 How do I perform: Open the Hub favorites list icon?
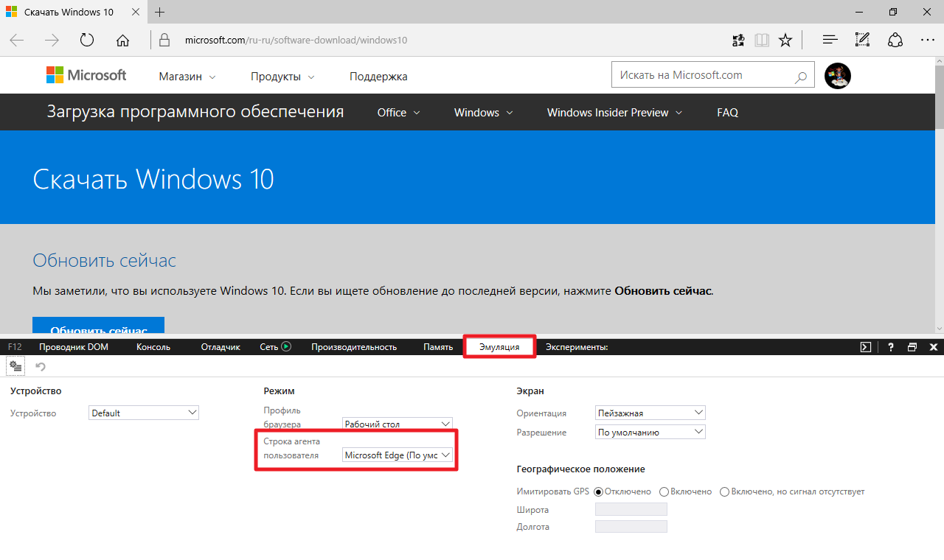(830, 40)
